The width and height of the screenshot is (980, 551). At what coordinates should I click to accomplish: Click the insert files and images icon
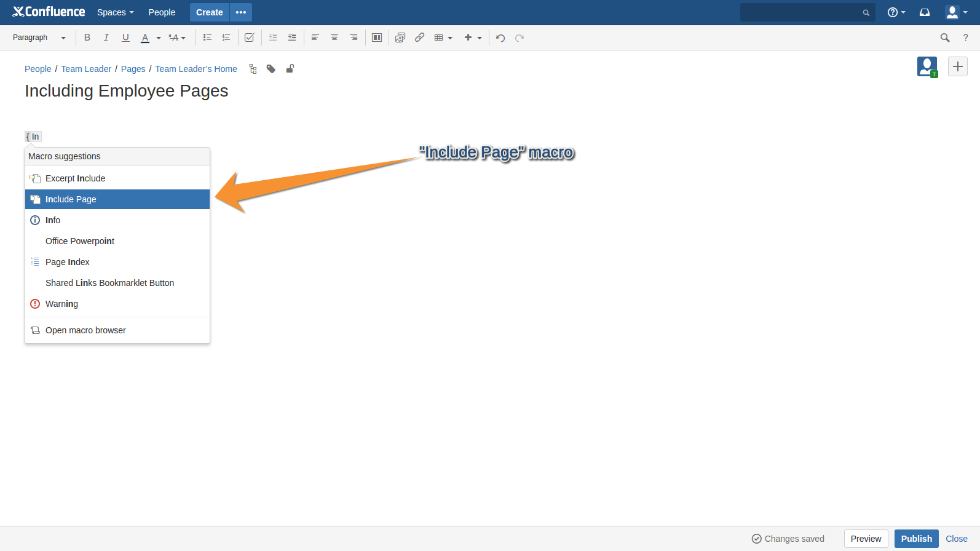[400, 38]
